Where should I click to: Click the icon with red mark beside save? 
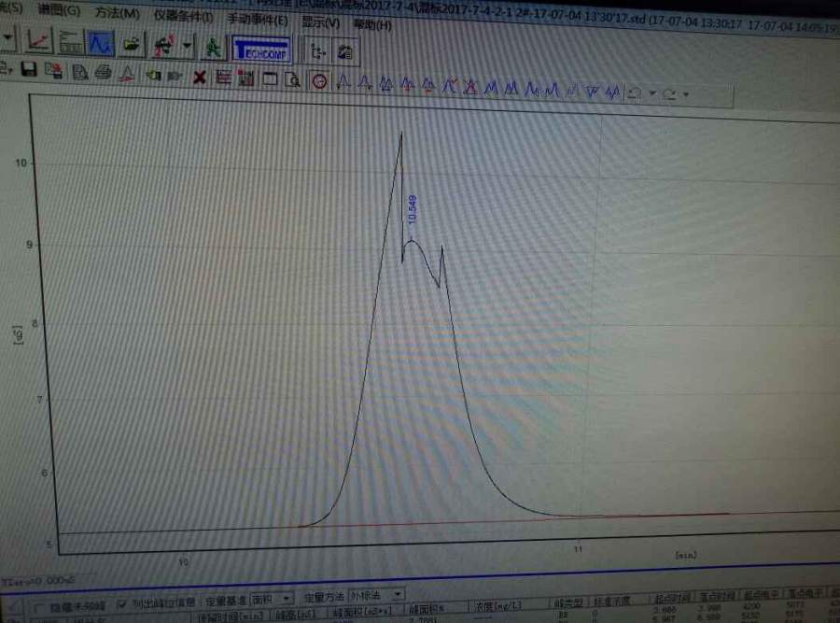(x=53, y=70)
